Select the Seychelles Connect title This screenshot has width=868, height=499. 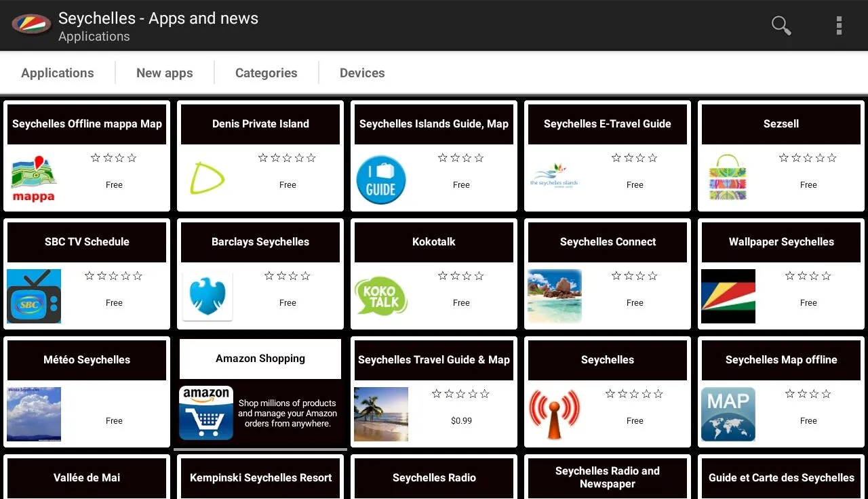pos(608,242)
